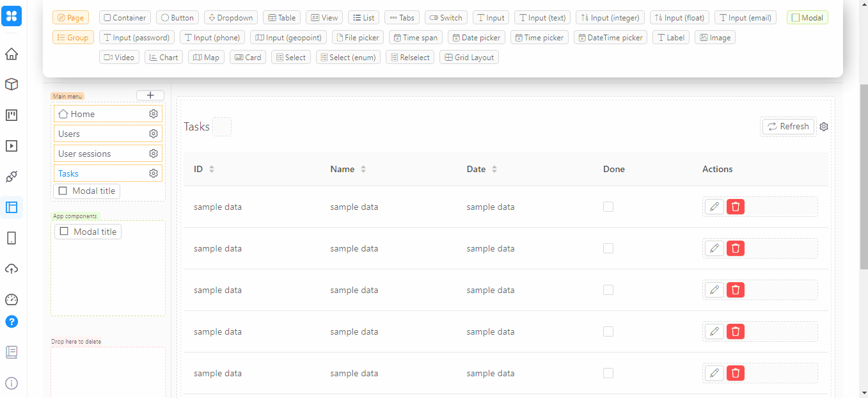
Task: Select Tasks in the main menu
Action: [x=68, y=173]
